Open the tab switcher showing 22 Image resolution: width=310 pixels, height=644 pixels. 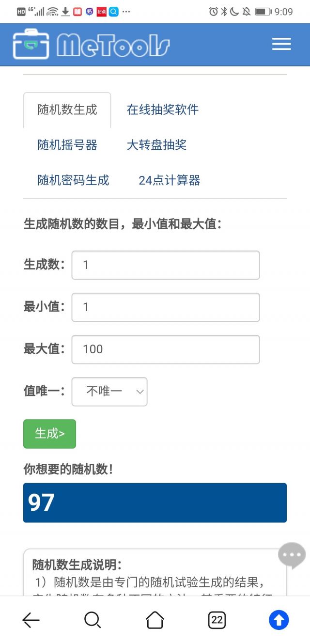[x=217, y=620]
